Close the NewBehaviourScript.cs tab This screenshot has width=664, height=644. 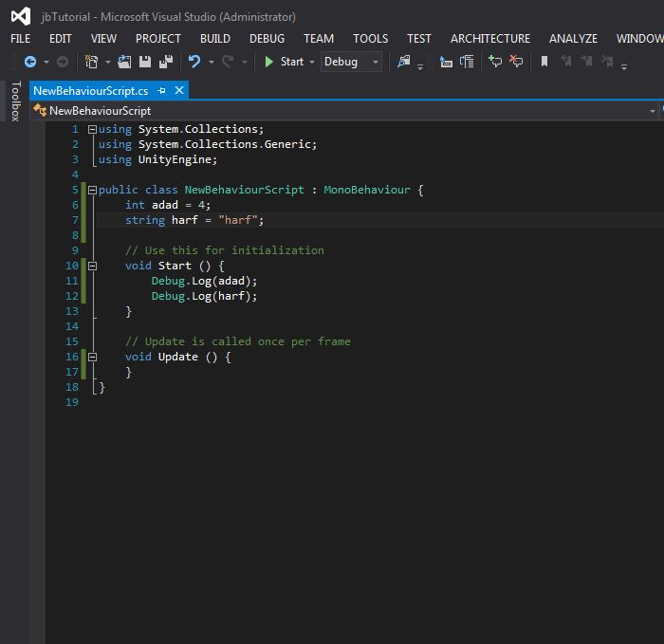(x=178, y=90)
